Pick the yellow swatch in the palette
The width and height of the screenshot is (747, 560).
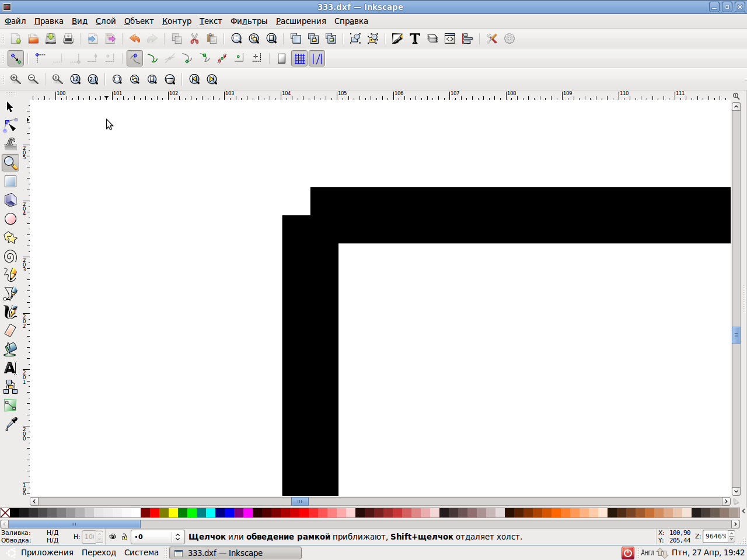pos(173,513)
